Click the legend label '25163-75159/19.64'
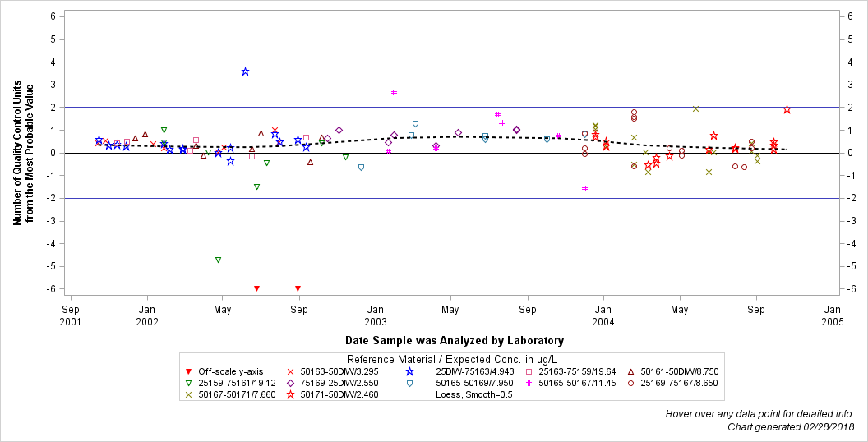This screenshot has width=868, height=442. coord(577,371)
